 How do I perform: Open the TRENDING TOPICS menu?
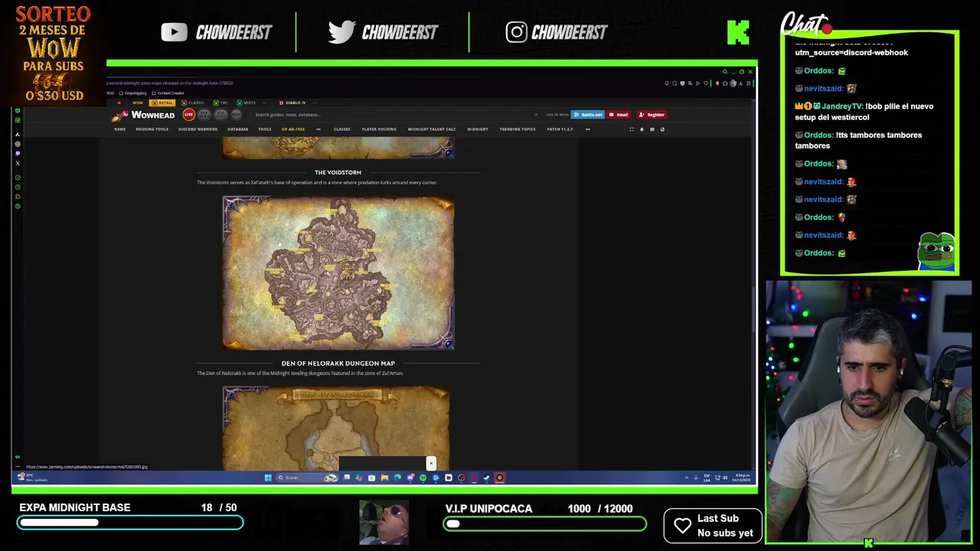click(518, 129)
